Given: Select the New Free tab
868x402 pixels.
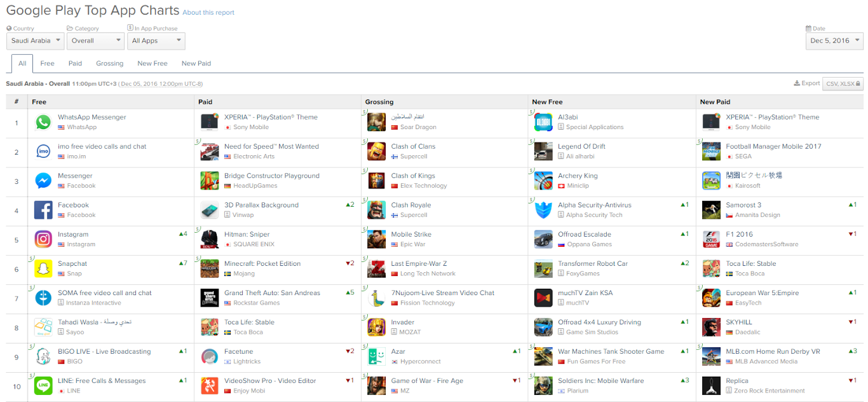Looking at the screenshot, I should (x=153, y=64).
